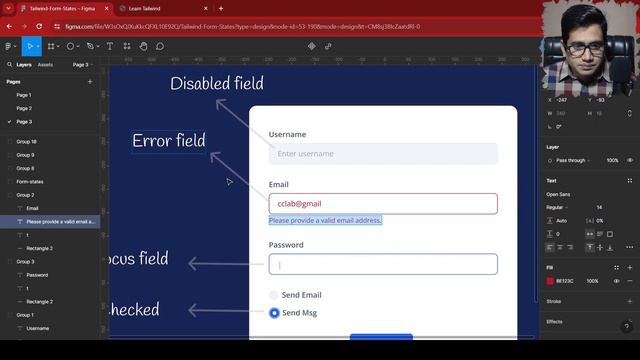640x360 pixels.
Task: Open the Figma main menu icon
Action: point(8,47)
